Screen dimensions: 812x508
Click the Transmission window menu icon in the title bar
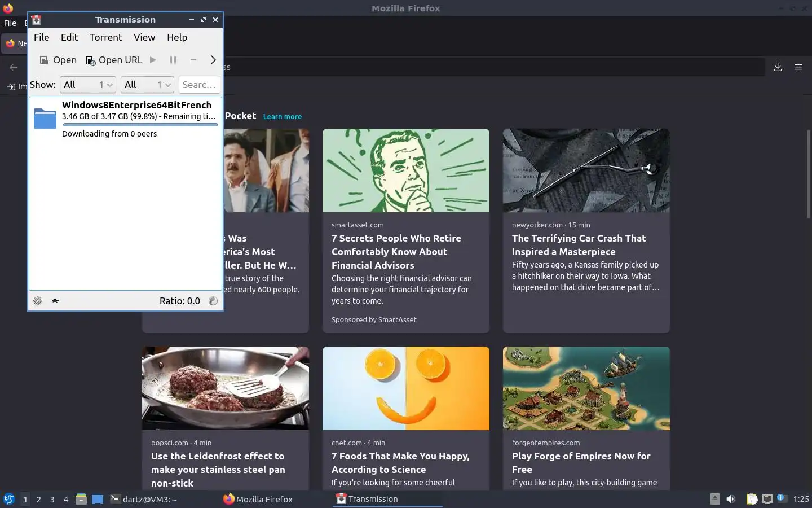coord(36,20)
